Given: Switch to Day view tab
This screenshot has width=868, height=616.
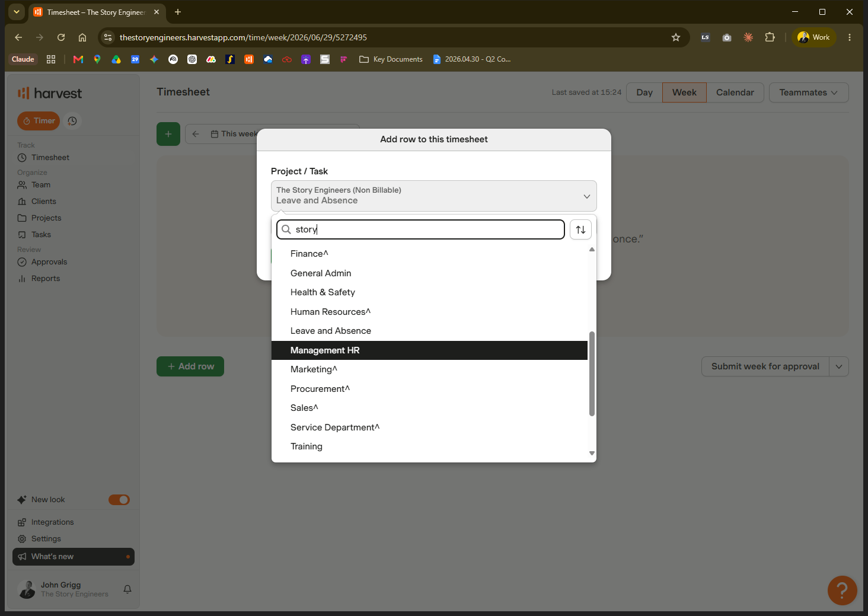Looking at the screenshot, I should pos(644,92).
